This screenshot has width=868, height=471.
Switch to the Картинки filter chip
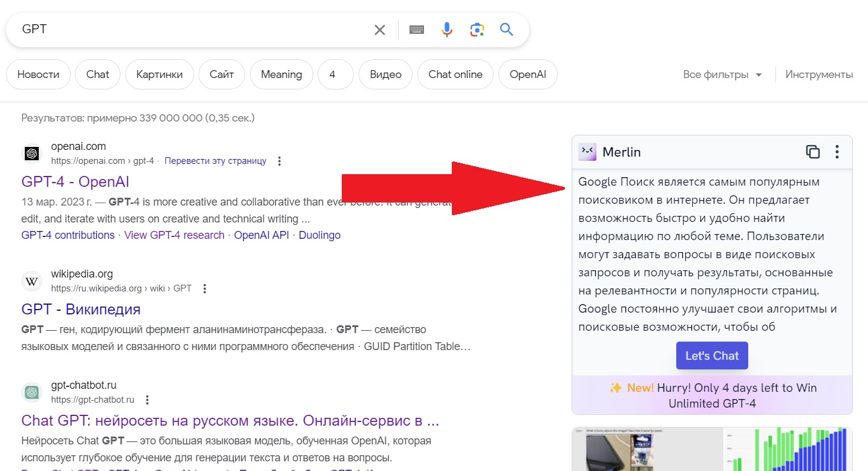click(x=159, y=74)
